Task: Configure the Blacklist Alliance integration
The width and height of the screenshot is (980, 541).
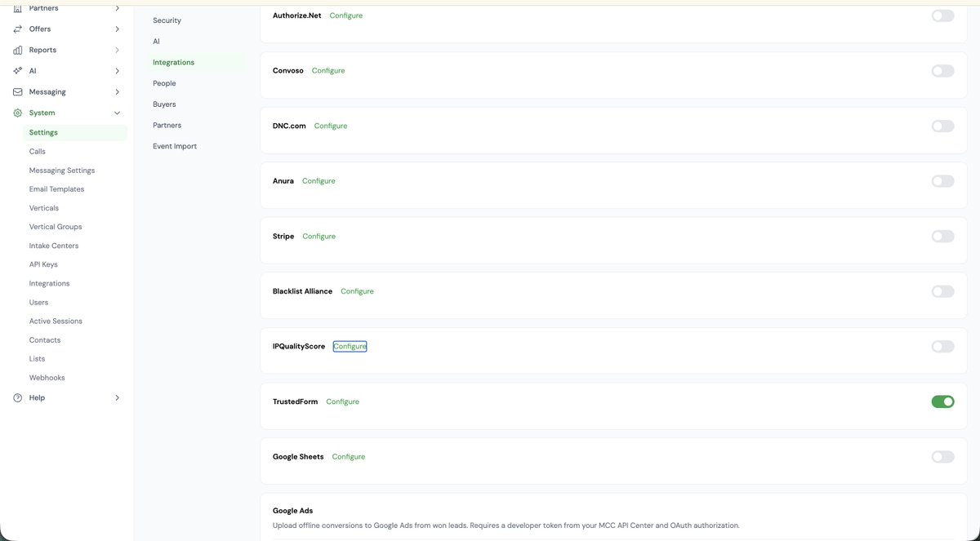Action: [357, 291]
